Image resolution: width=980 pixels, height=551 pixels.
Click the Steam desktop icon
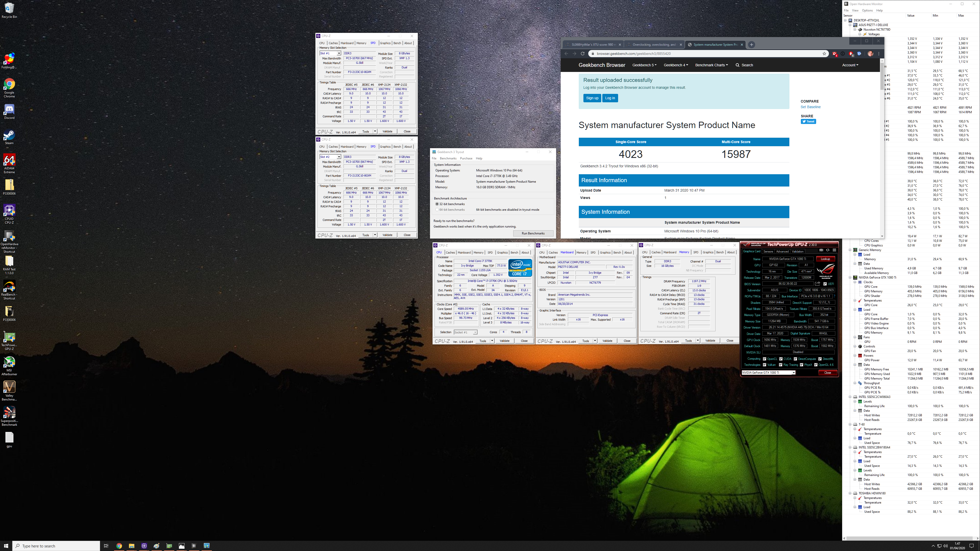click(9, 137)
